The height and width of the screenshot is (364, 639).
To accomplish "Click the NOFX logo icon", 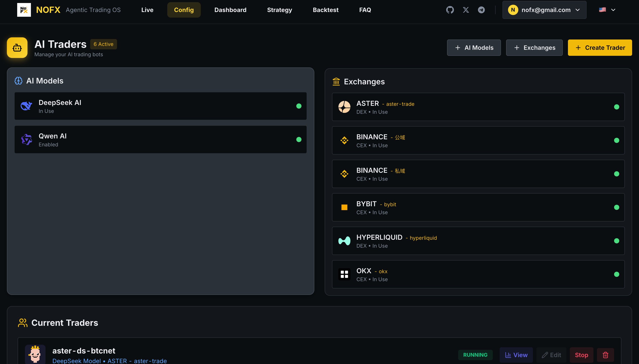I will coord(24,10).
